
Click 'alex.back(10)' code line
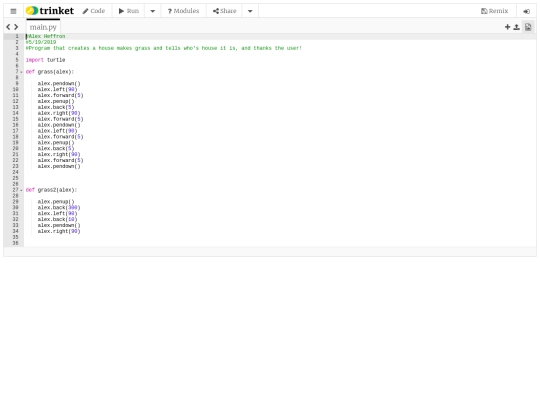58,219
